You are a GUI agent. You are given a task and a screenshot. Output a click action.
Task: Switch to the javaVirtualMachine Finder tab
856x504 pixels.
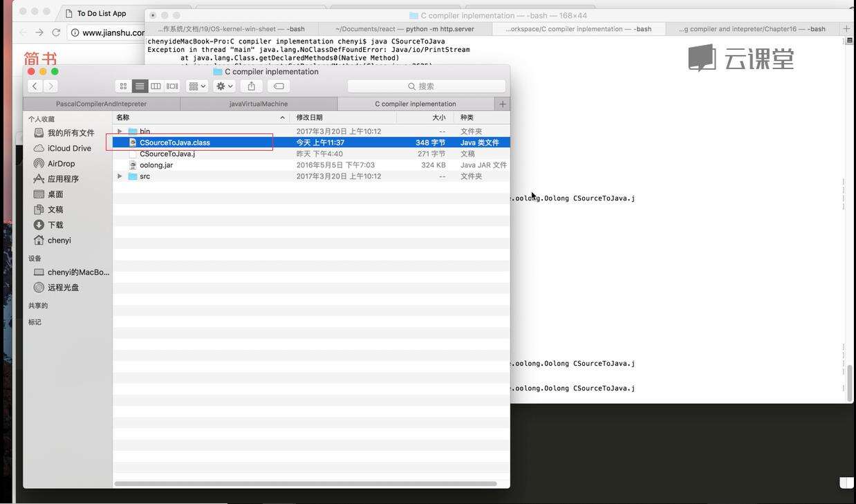coord(259,104)
